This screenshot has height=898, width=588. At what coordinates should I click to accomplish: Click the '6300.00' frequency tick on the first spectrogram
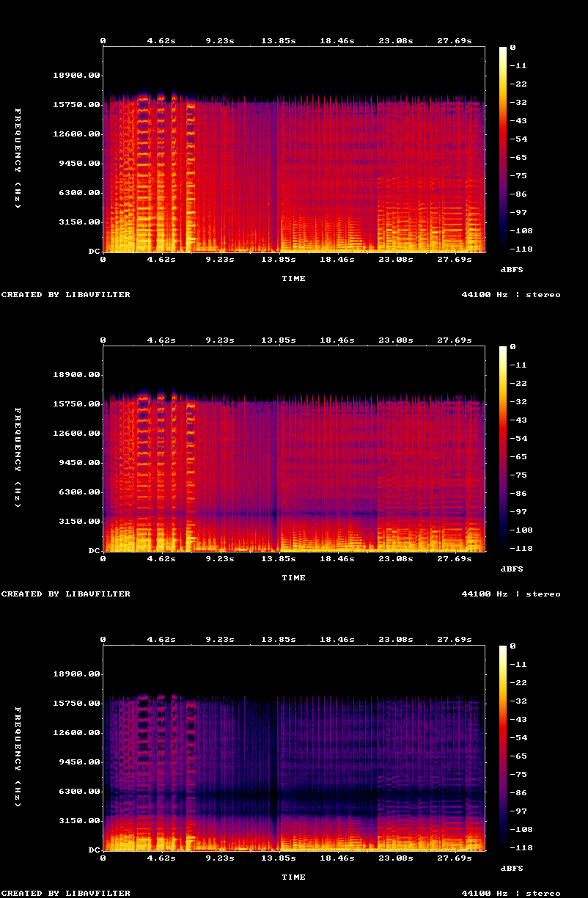pos(80,193)
